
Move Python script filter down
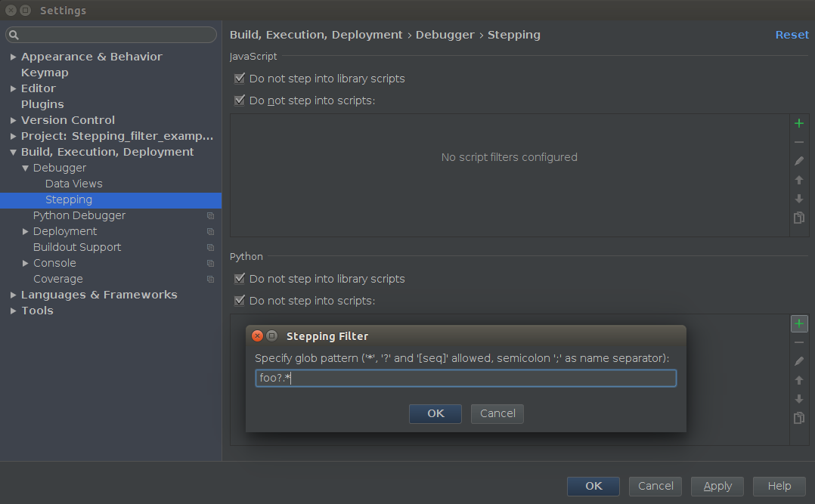(x=799, y=399)
